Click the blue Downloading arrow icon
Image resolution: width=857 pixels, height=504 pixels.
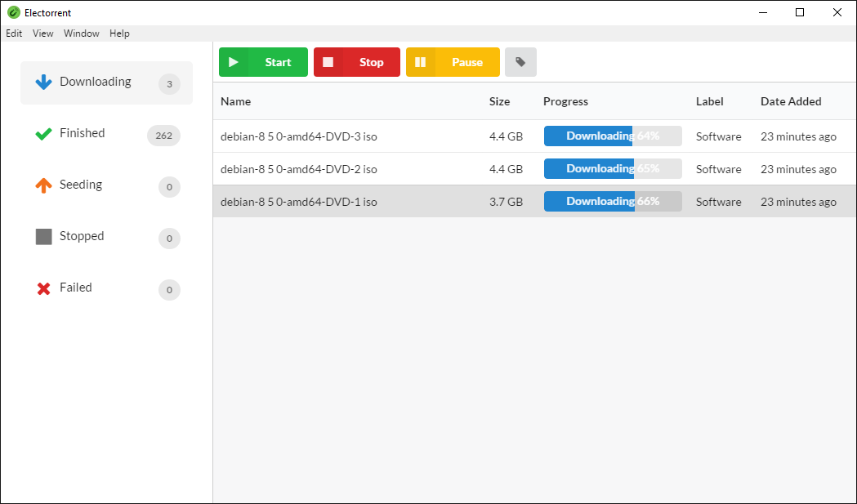coord(44,82)
